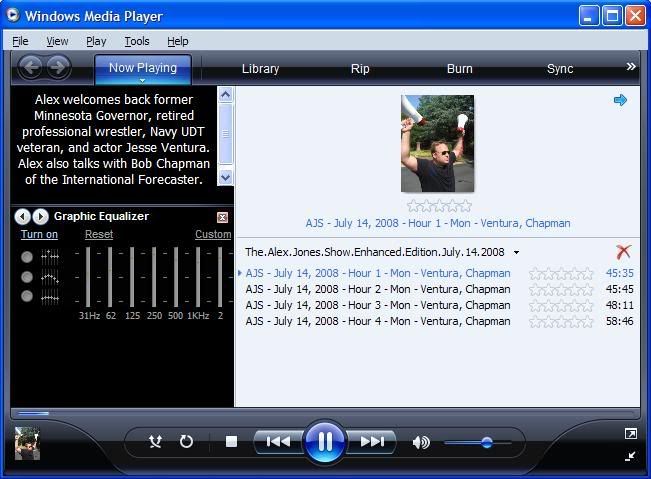Turn on repeat playback

coord(186,441)
